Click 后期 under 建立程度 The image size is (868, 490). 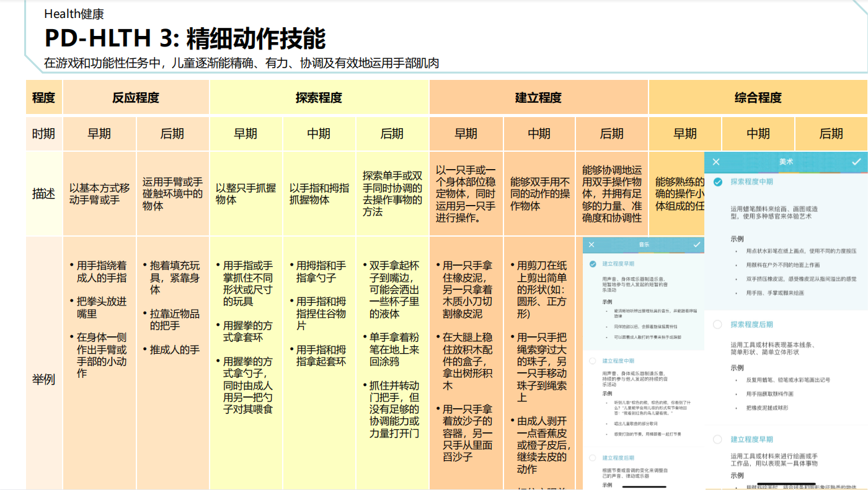[x=611, y=134]
